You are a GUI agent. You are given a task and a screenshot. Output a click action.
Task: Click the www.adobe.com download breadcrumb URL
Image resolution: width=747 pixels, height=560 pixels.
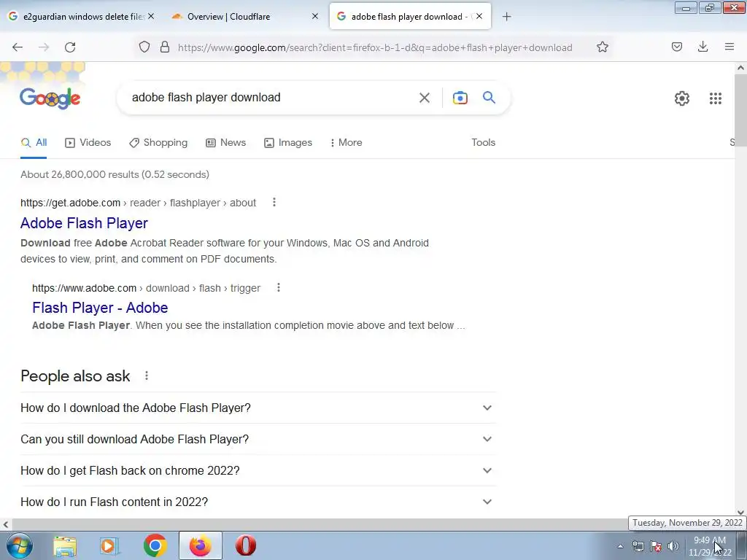[146, 288]
